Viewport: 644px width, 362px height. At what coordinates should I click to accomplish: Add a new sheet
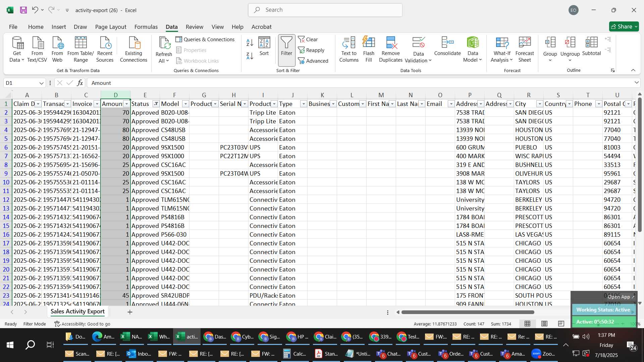pyautogui.click(x=130, y=312)
